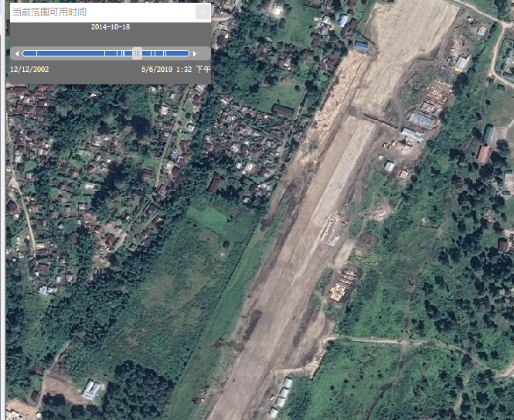This screenshot has width=514, height=420.
Task: Click the stacked lumber site right of runway
Action: click(342, 286)
